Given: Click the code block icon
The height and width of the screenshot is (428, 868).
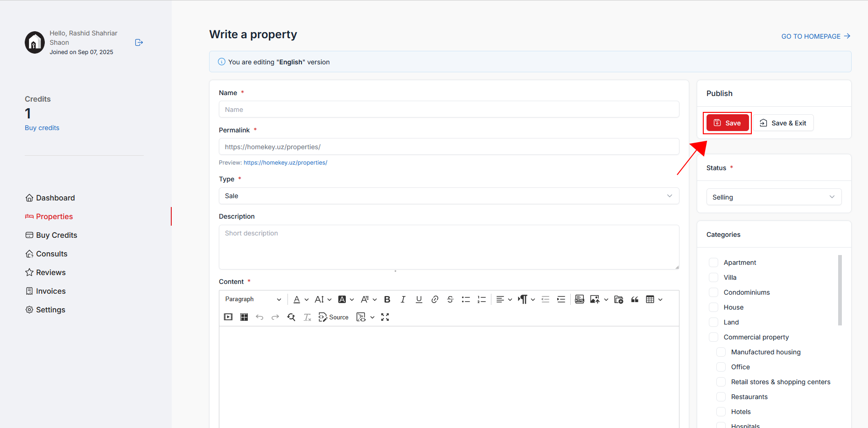Looking at the screenshot, I should (361, 317).
